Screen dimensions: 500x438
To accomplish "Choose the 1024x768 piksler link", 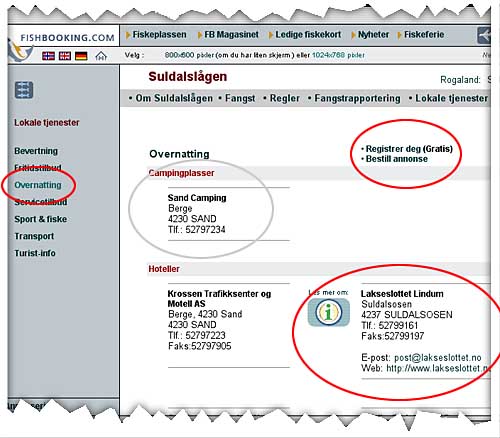I will (338, 55).
